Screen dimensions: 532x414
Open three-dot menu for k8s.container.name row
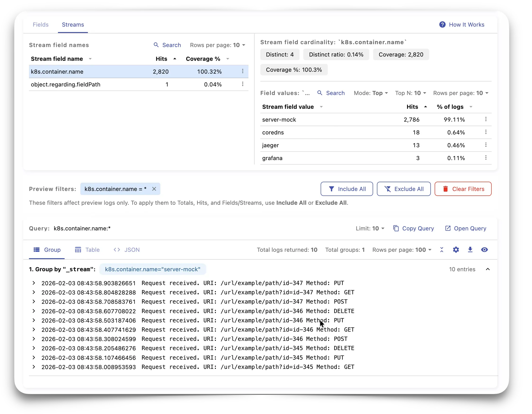click(x=243, y=71)
